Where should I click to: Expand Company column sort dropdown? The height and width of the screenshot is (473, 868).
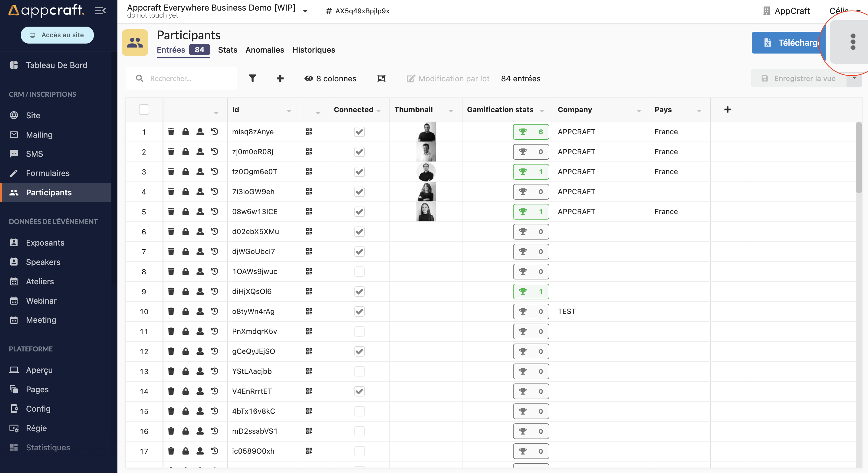(x=639, y=111)
